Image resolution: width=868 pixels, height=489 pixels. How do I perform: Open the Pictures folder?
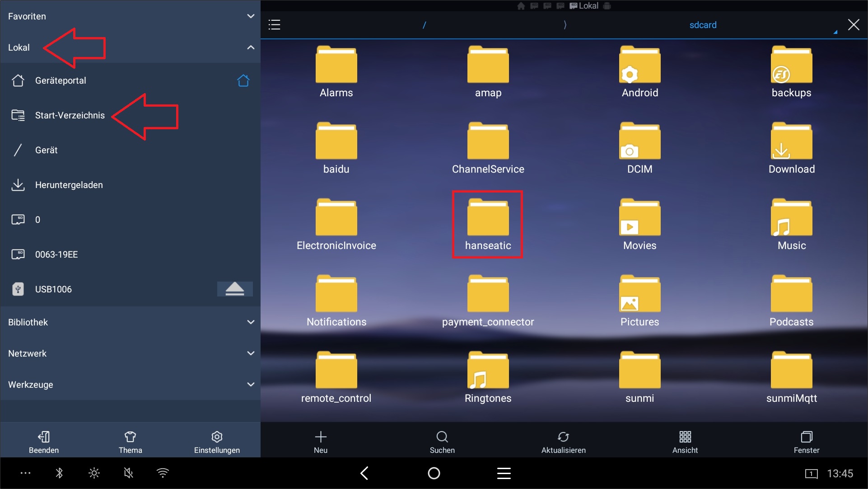click(639, 301)
